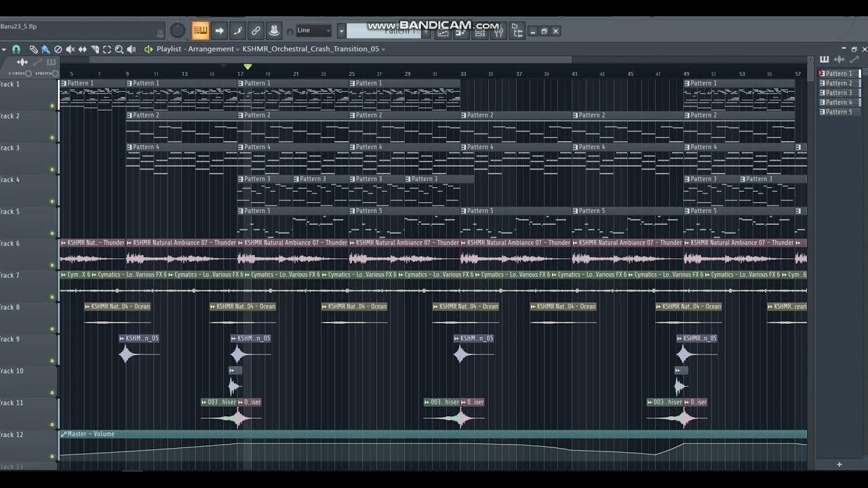
Task: Toggle typing keyboard to piano button
Action: pyautogui.click(x=201, y=30)
